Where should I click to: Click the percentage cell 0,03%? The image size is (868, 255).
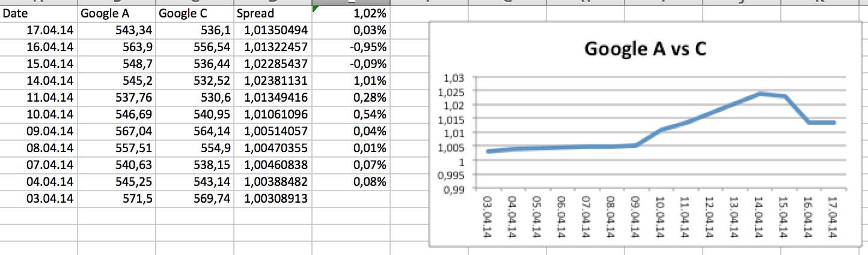(351, 30)
